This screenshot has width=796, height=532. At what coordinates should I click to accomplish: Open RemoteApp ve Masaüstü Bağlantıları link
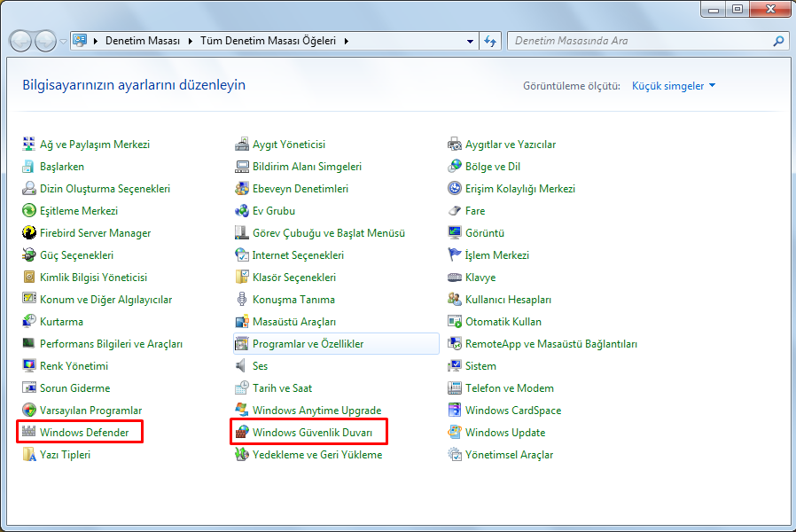tap(551, 344)
